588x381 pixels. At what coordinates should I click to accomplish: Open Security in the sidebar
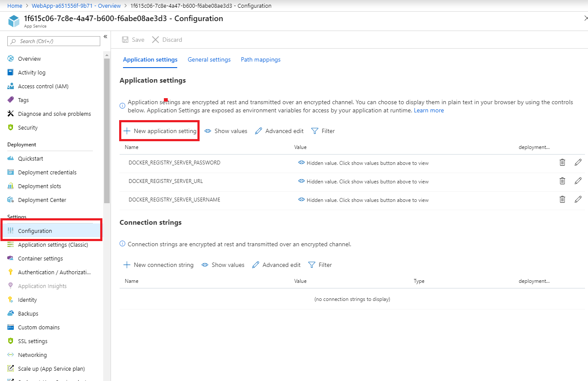pyautogui.click(x=28, y=127)
